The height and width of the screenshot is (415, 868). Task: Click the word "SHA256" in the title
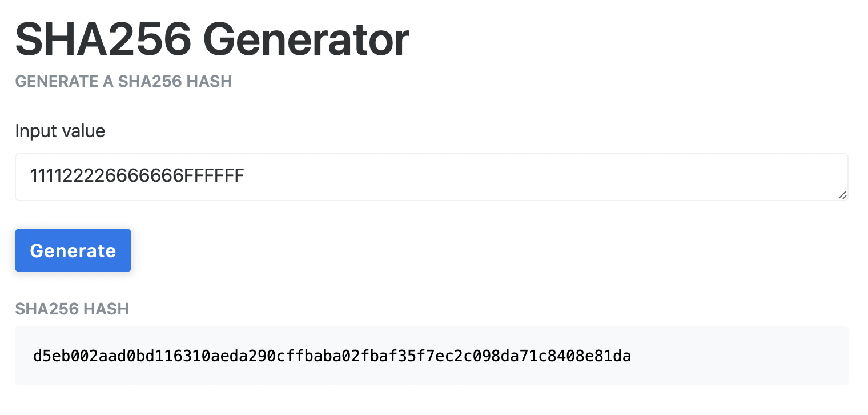pyautogui.click(x=103, y=40)
